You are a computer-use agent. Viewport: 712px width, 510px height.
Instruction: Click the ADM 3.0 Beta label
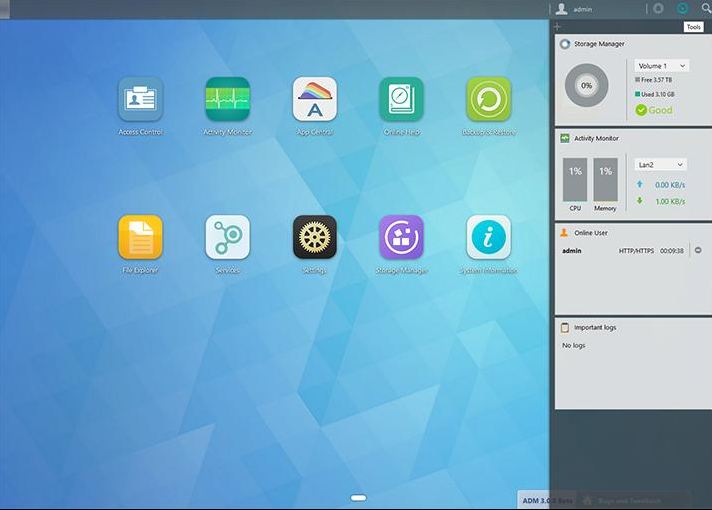(547, 500)
